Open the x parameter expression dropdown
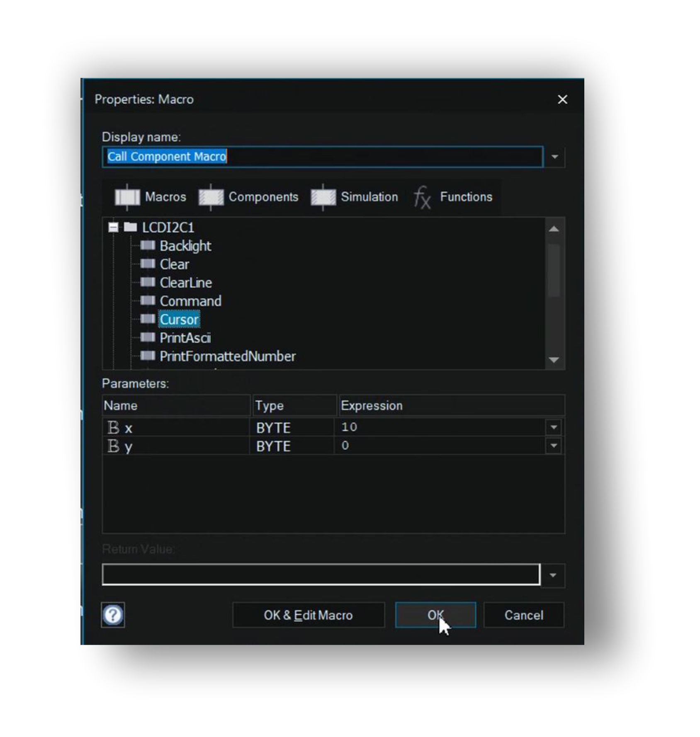This screenshot has height=737, width=700. pos(554,427)
